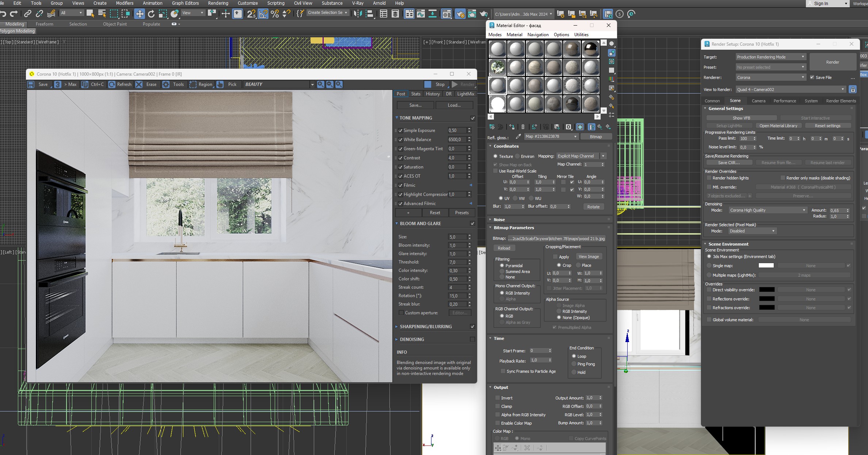
Task: Toggle the Angle Snap icon
Action: [x=263, y=14]
